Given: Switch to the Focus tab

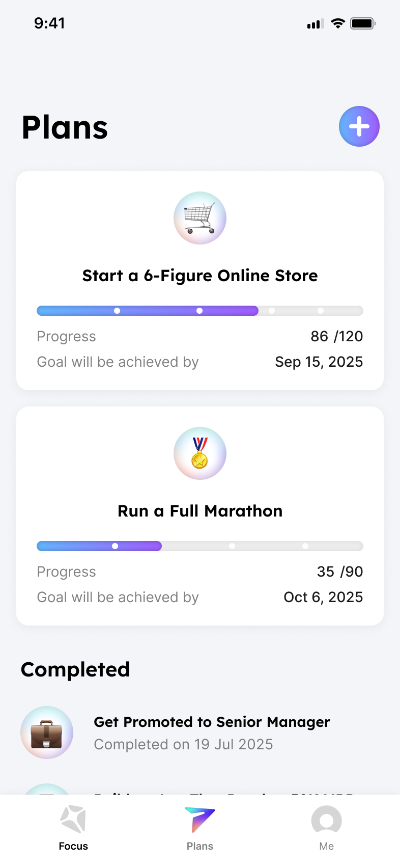Looking at the screenshot, I should pos(73,846).
